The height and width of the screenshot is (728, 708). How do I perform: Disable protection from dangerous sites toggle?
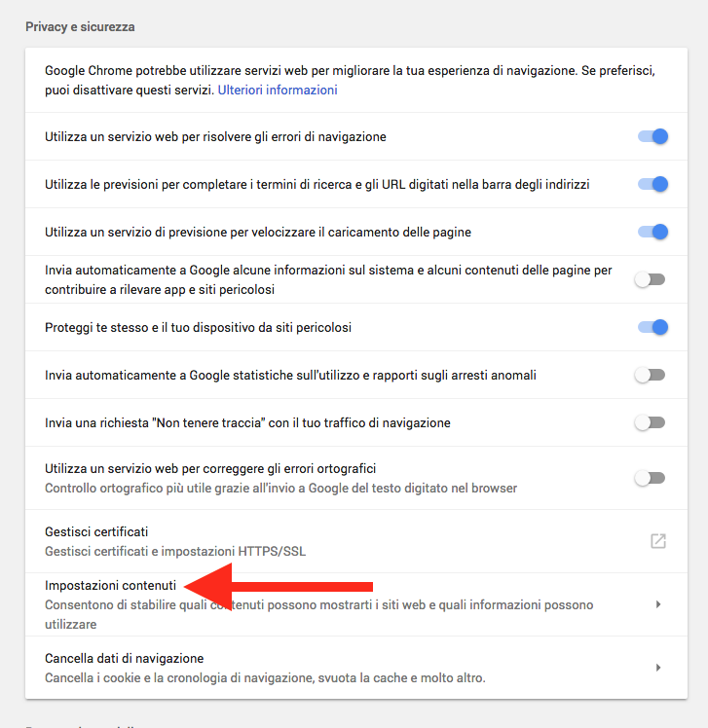click(x=652, y=327)
